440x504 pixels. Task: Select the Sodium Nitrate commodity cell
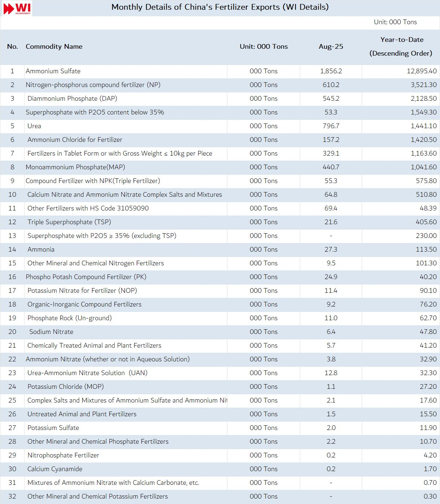pos(51,332)
